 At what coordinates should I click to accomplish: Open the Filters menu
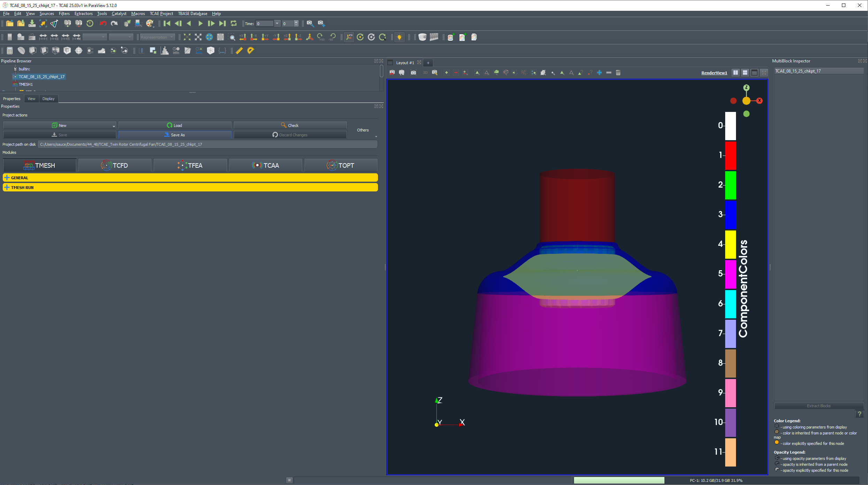point(64,14)
